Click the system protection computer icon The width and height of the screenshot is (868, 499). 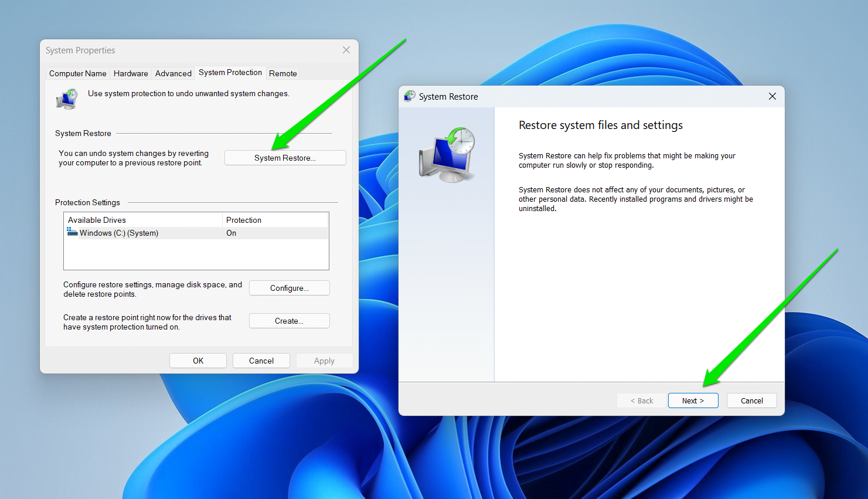(x=67, y=99)
